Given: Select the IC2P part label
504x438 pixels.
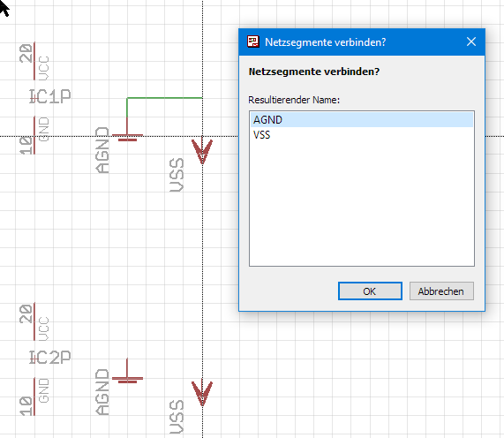Looking at the screenshot, I should pyautogui.click(x=50, y=358).
